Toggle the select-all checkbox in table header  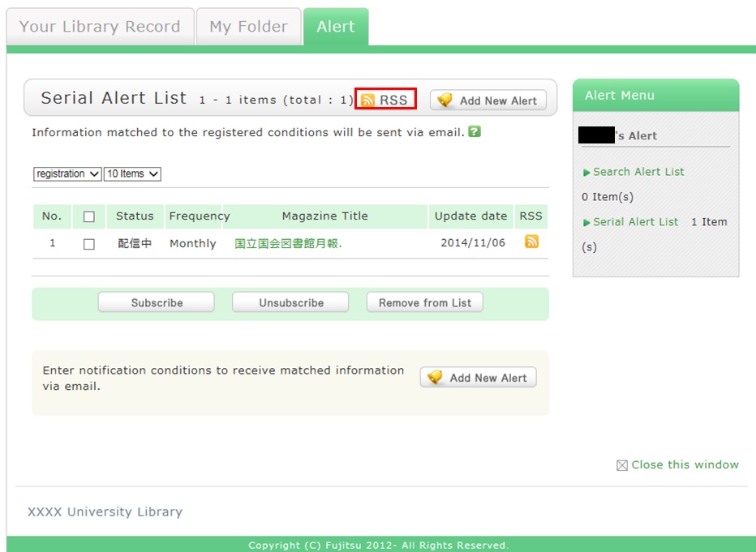pyautogui.click(x=89, y=216)
